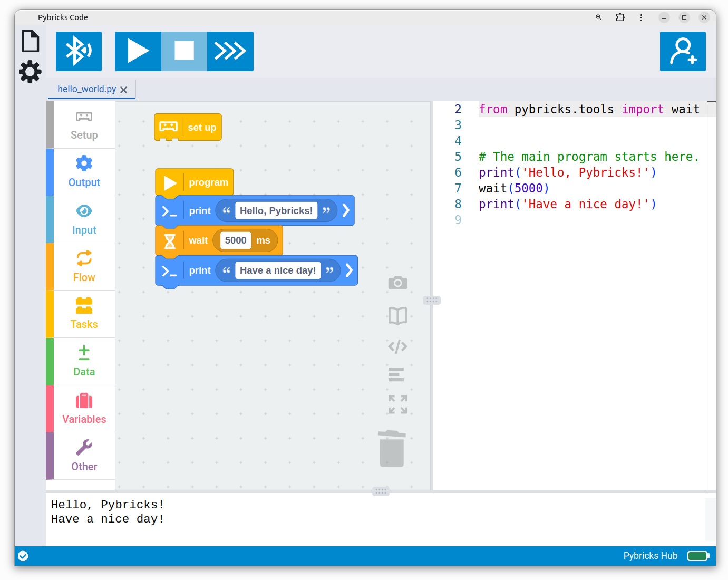Screen dimensions: 728x580
Task: Click the hub battery indicator icon
Action: [698, 556]
